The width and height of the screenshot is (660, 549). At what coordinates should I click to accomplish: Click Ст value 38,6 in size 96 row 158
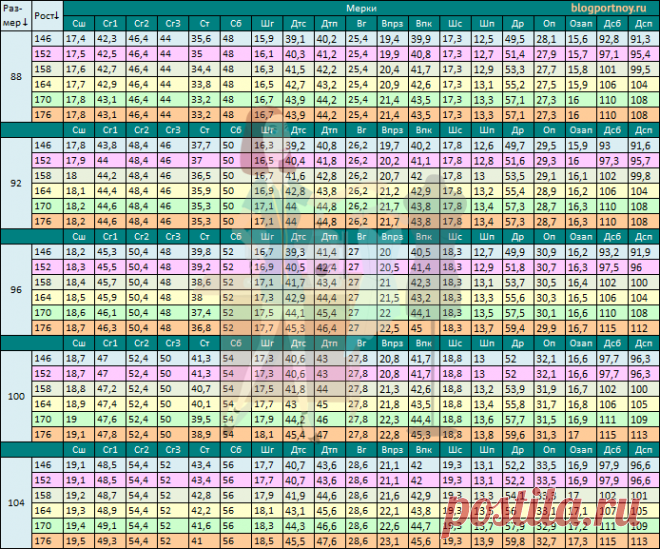(x=204, y=282)
